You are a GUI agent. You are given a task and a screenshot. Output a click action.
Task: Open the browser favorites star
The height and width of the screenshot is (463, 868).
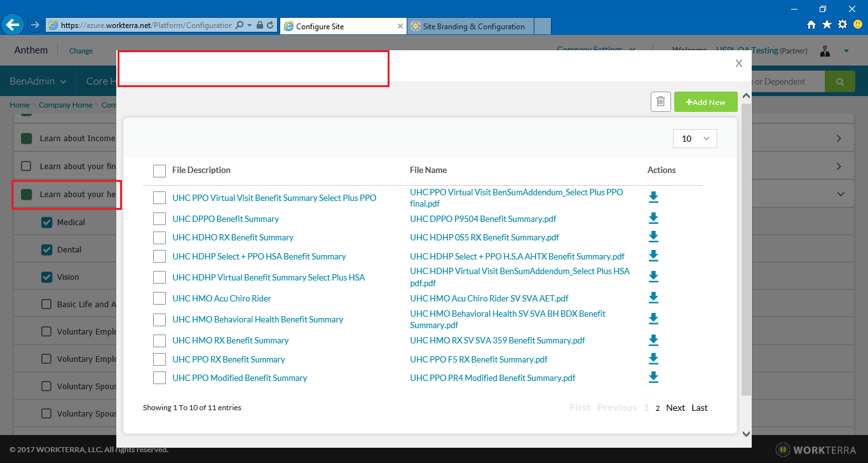[827, 25]
